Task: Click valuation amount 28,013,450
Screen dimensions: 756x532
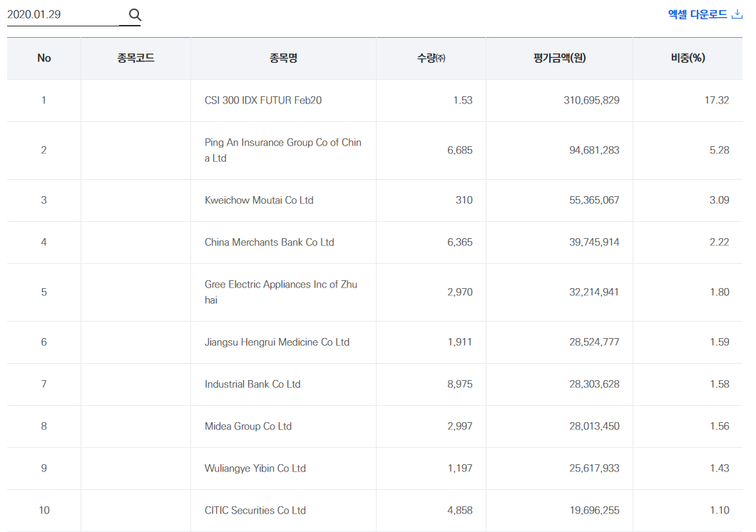Action: (x=594, y=426)
